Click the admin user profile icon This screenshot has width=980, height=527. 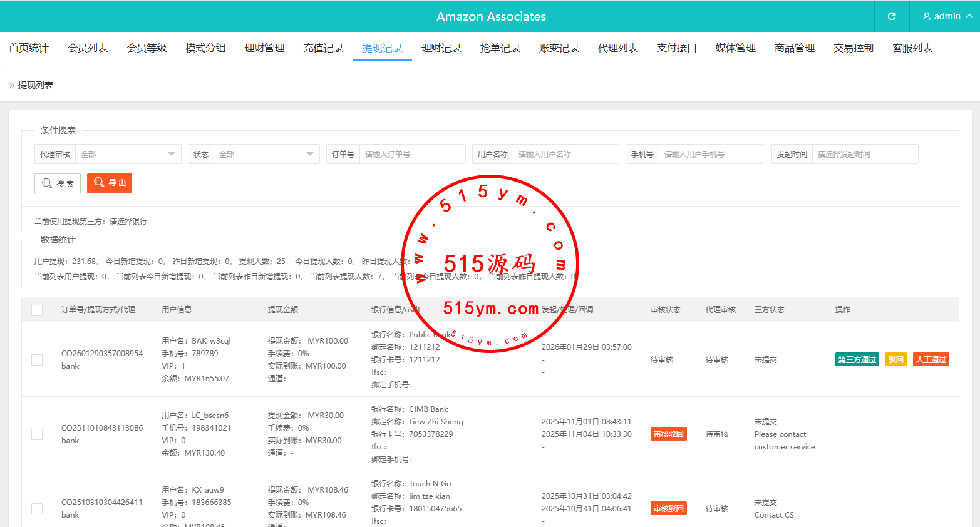(x=927, y=16)
